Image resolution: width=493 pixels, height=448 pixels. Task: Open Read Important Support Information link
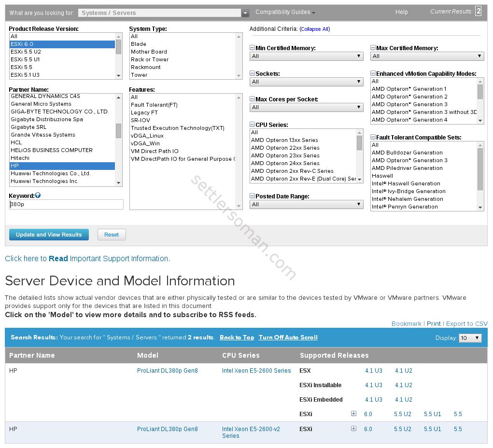click(x=87, y=258)
